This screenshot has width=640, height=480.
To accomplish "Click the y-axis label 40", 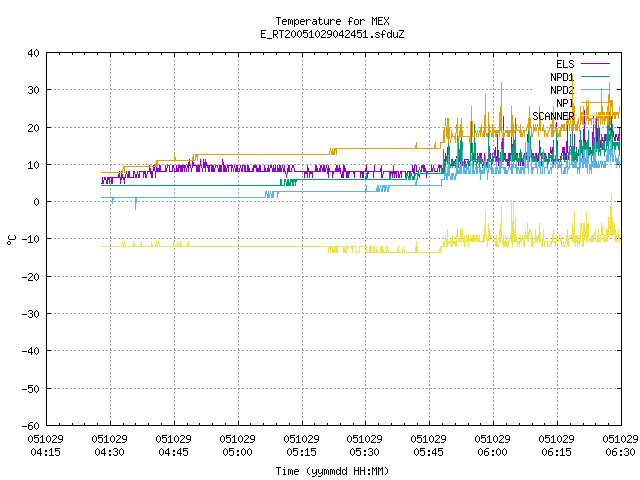I will [33, 53].
